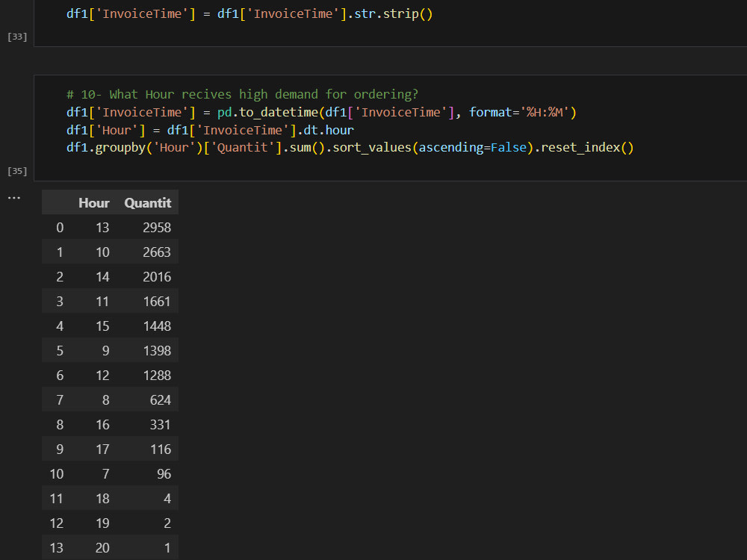Screen dimensions: 747x560
Task: Select Quantit value 96
Action: pos(164,474)
